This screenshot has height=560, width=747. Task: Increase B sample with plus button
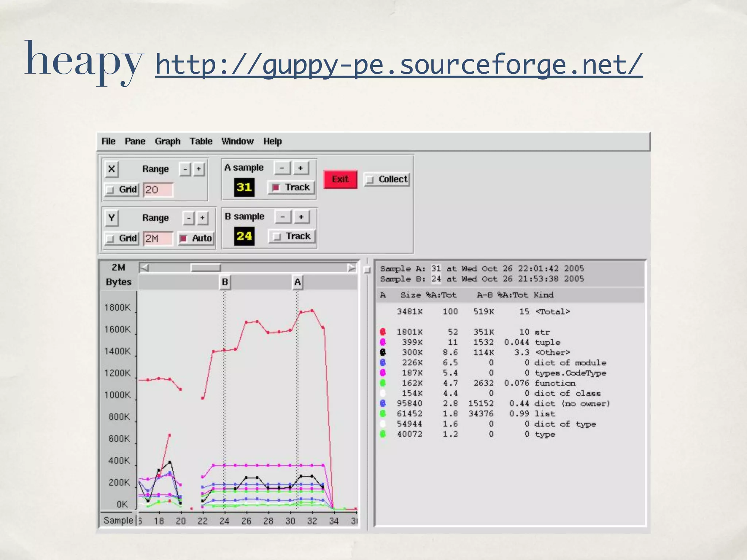click(301, 217)
